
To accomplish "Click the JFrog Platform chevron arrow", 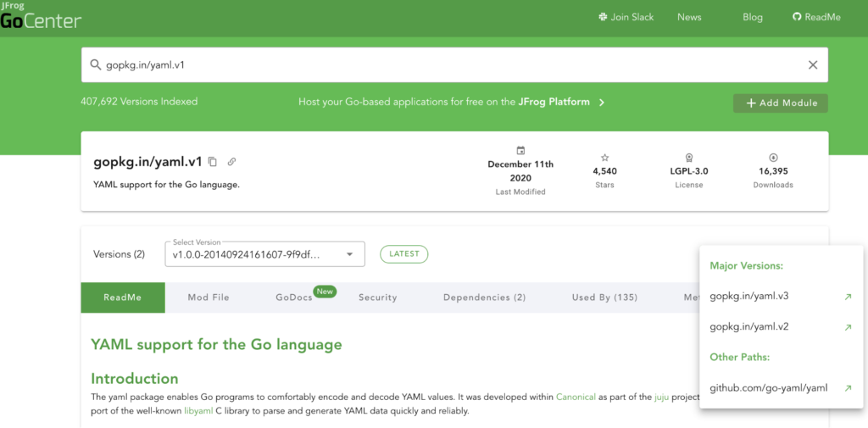I will (x=602, y=103).
